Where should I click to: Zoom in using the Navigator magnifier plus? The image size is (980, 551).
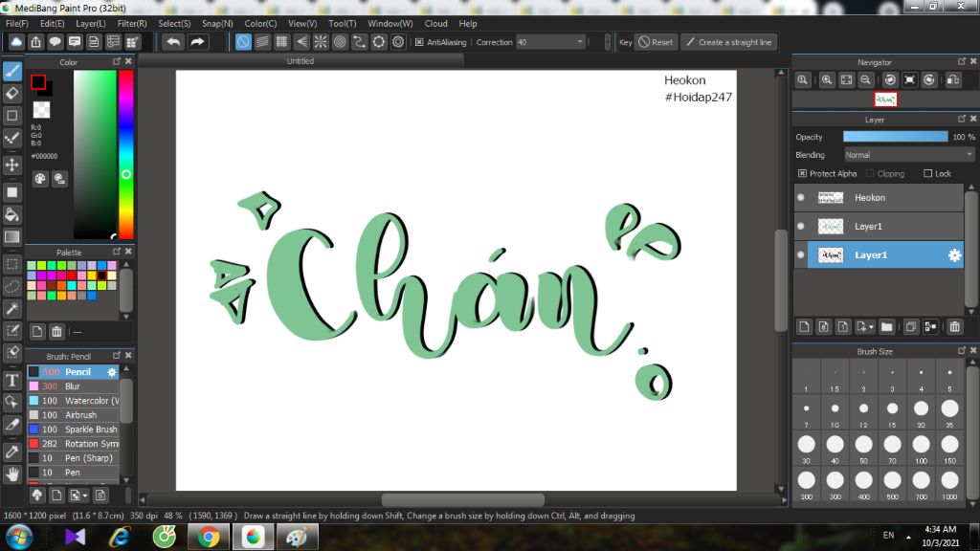click(827, 80)
